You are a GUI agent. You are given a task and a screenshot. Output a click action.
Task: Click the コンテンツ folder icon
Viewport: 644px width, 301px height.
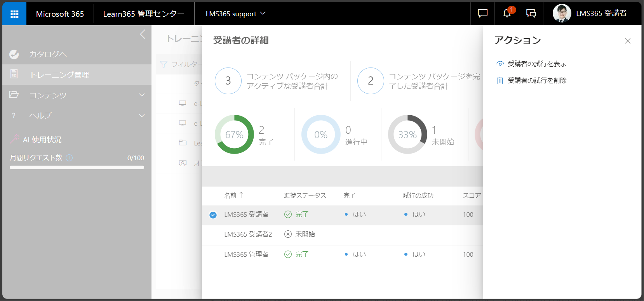[14, 94]
